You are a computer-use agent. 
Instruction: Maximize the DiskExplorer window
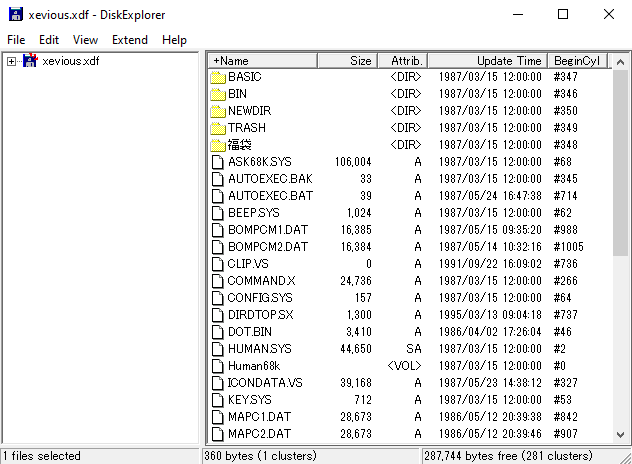click(563, 15)
